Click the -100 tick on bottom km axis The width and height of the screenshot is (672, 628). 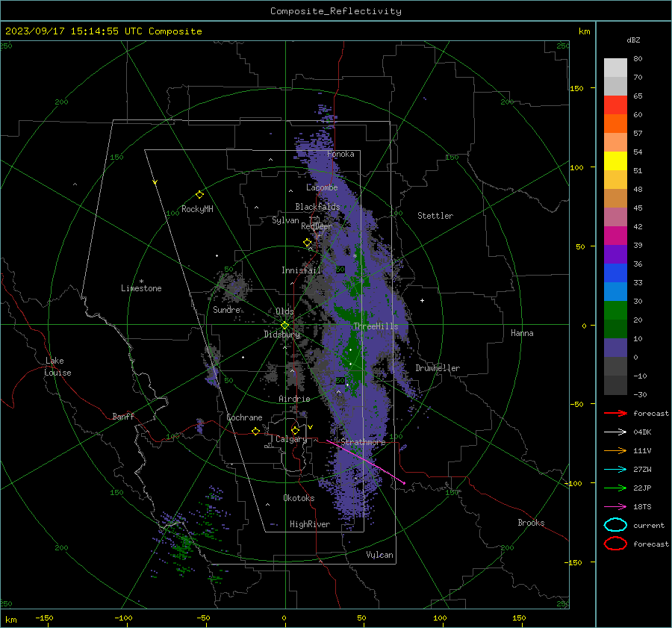click(x=123, y=618)
